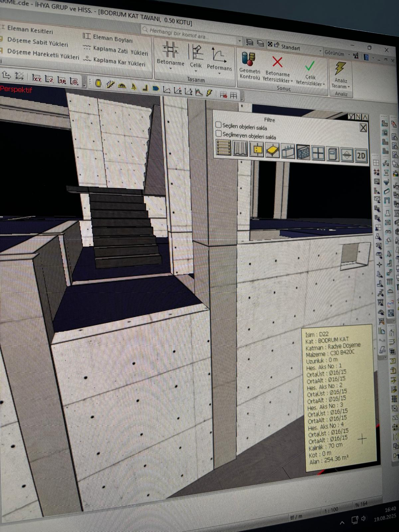Viewport: 399px width, 532px height.
Task: Open volume control in system tray
Action: coord(363,518)
